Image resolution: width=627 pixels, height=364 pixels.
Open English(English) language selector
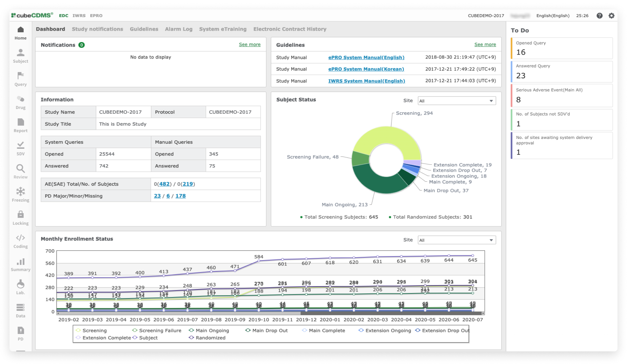[553, 16]
